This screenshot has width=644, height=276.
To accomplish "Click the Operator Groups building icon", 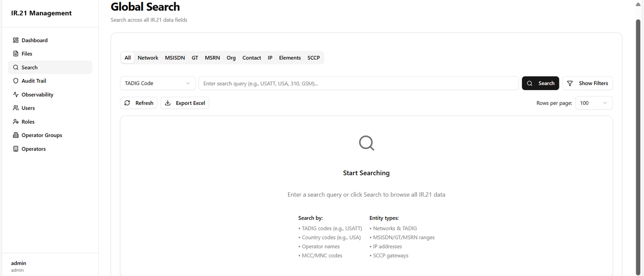I will coord(16,135).
